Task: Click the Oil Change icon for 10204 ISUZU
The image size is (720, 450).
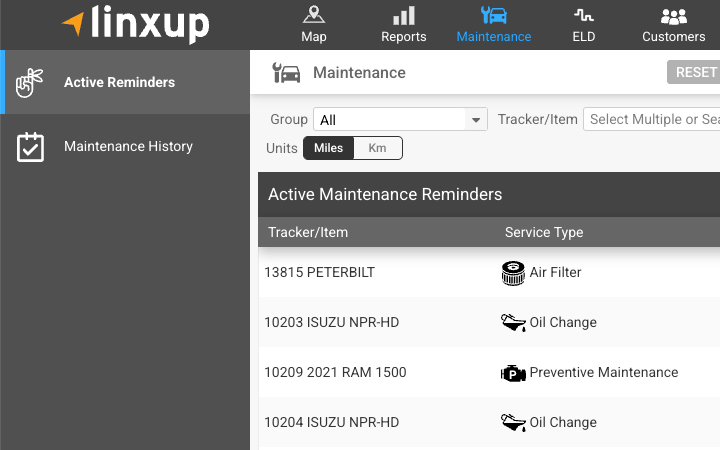Action: pyautogui.click(x=513, y=422)
